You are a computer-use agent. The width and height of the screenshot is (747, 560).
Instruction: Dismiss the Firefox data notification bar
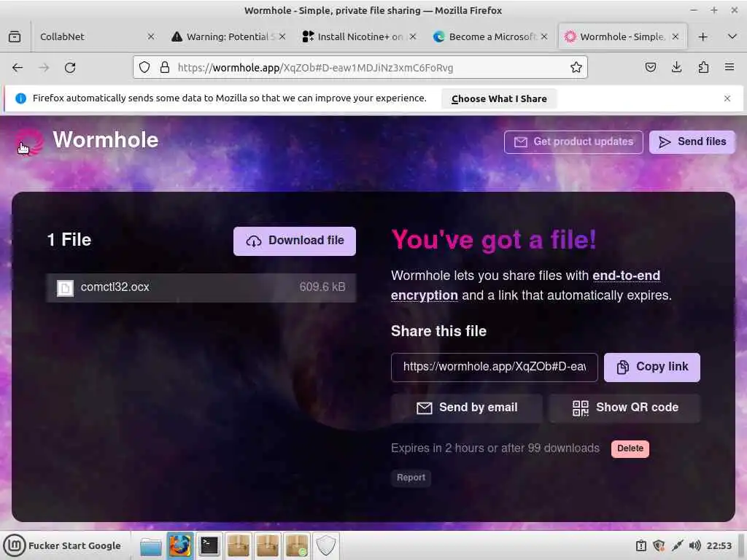point(727,98)
